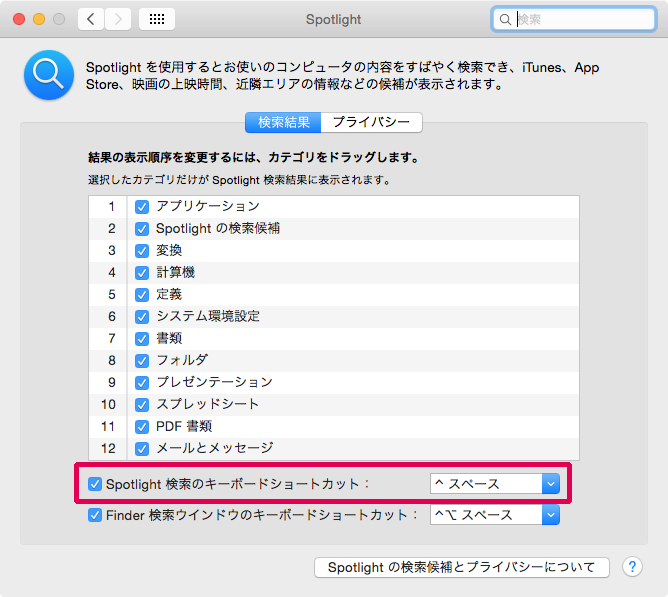Go back with the left chevron button
The height and width of the screenshot is (597, 668).
[x=91, y=19]
